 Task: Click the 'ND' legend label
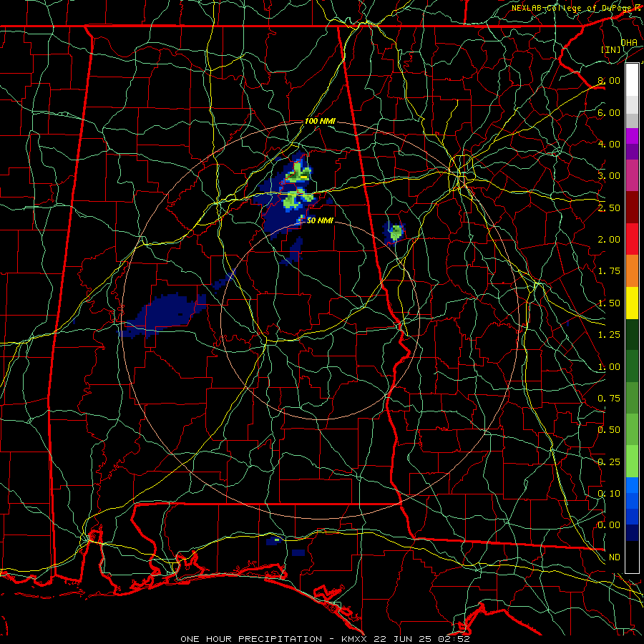(x=615, y=557)
